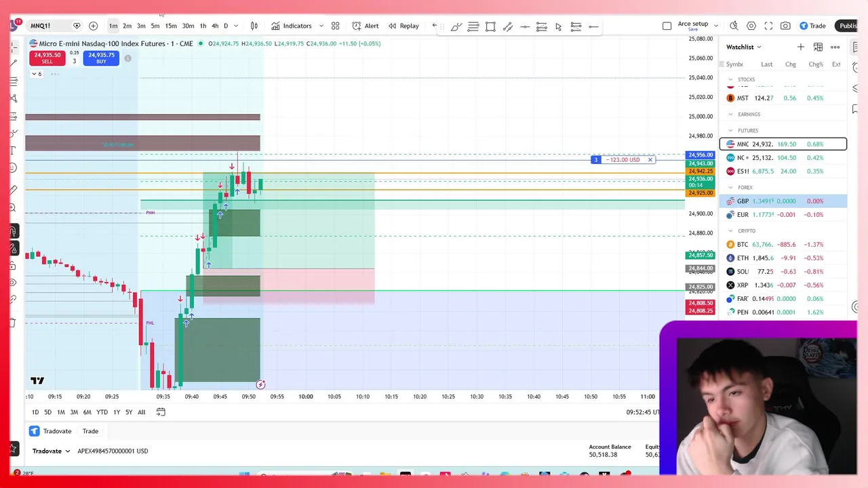868x488 pixels.
Task: Select XRP row in watchlist
Action: pos(783,285)
